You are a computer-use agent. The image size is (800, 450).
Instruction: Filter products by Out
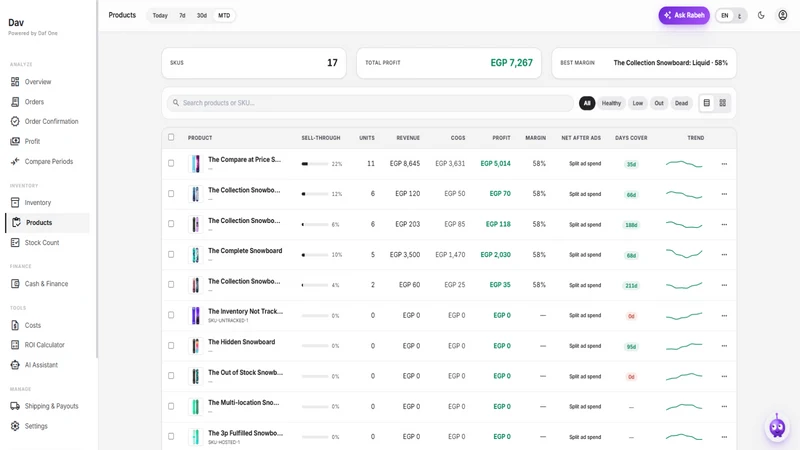[x=659, y=103]
